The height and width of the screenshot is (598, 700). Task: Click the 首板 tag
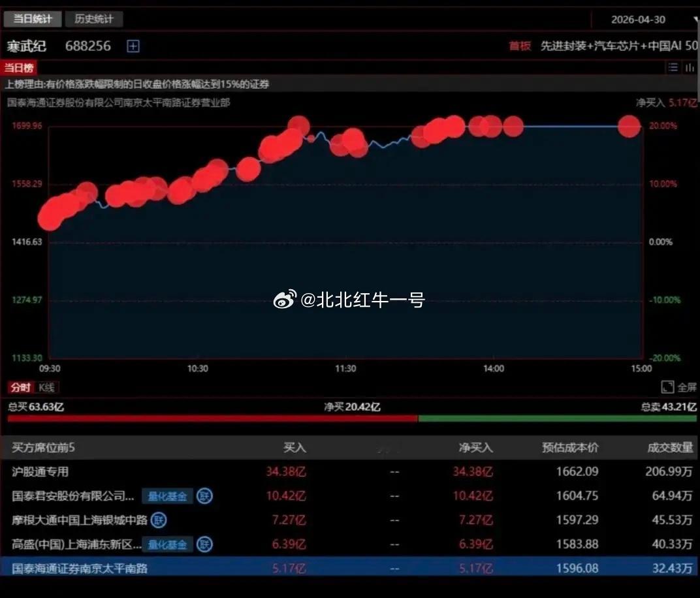520,46
